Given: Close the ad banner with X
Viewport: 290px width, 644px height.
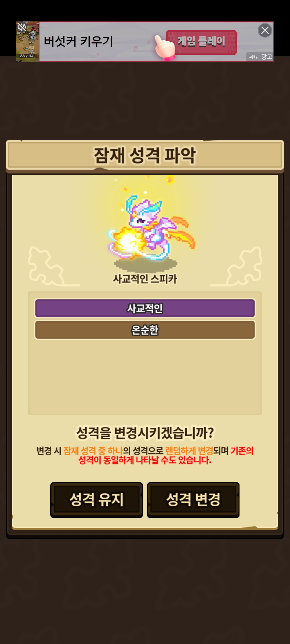Looking at the screenshot, I should pyautogui.click(x=265, y=30).
